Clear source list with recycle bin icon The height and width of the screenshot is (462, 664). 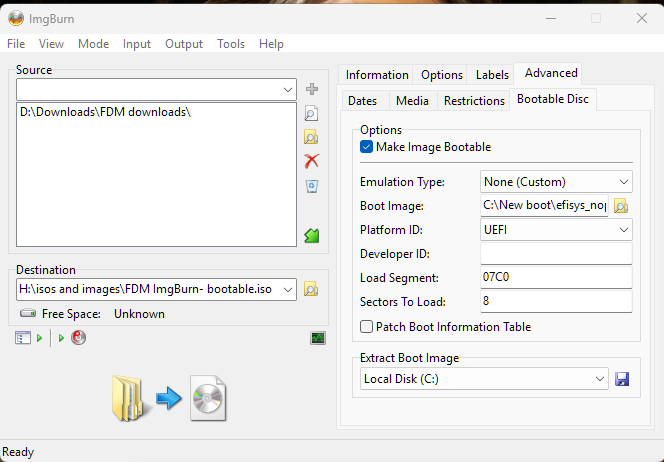point(312,186)
